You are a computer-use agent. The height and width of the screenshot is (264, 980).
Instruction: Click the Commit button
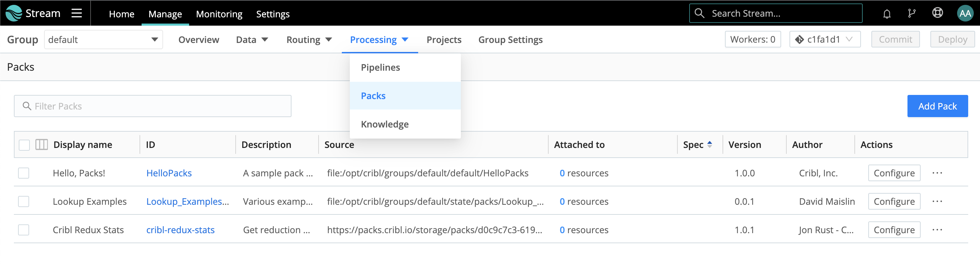click(x=896, y=39)
